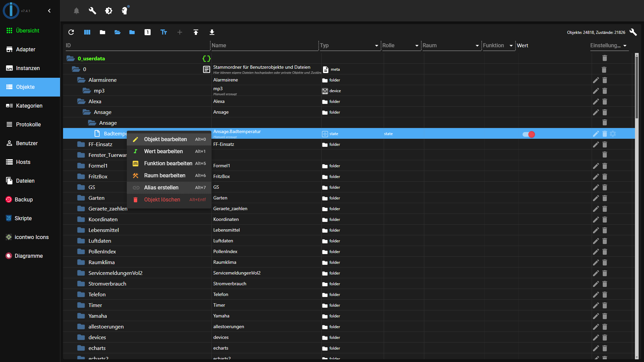Click the download objects arrow icon

(212, 32)
